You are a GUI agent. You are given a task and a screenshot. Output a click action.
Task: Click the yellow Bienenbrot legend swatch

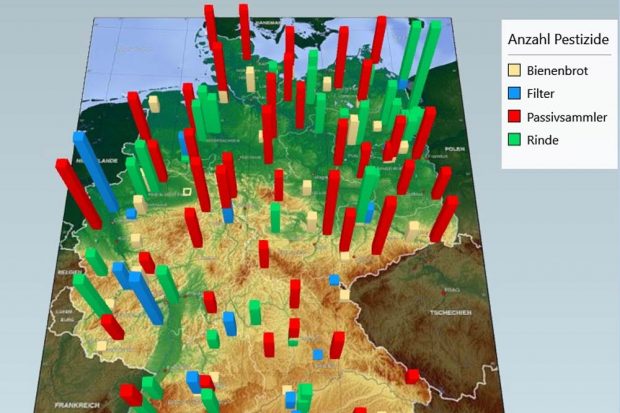pyautogui.click(x=515, y=71)
